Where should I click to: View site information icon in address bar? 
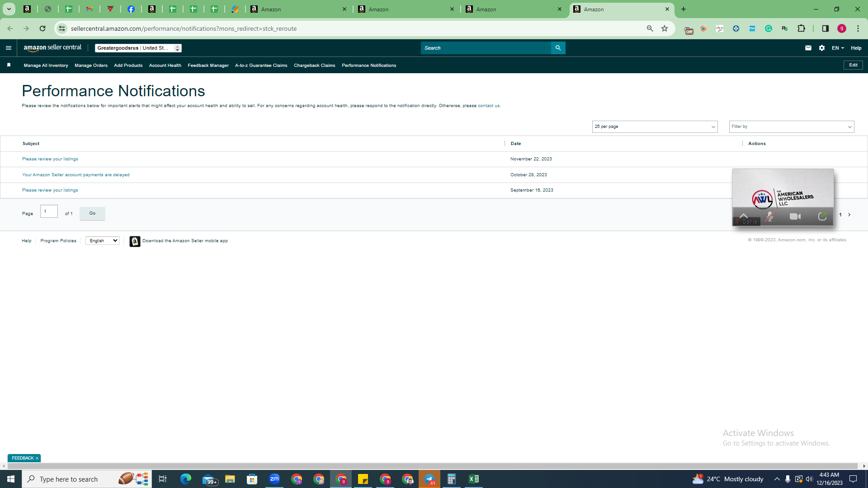click(x=62, y=28)
